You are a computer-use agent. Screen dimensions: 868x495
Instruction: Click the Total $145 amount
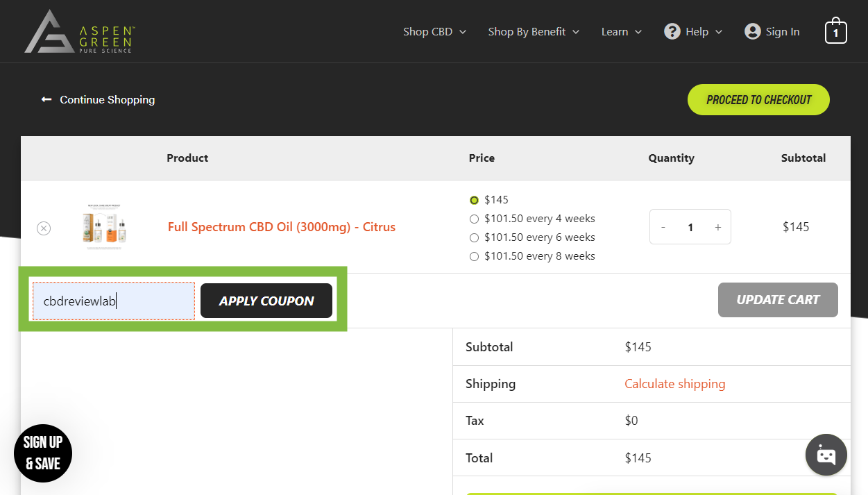click(638, 458)
